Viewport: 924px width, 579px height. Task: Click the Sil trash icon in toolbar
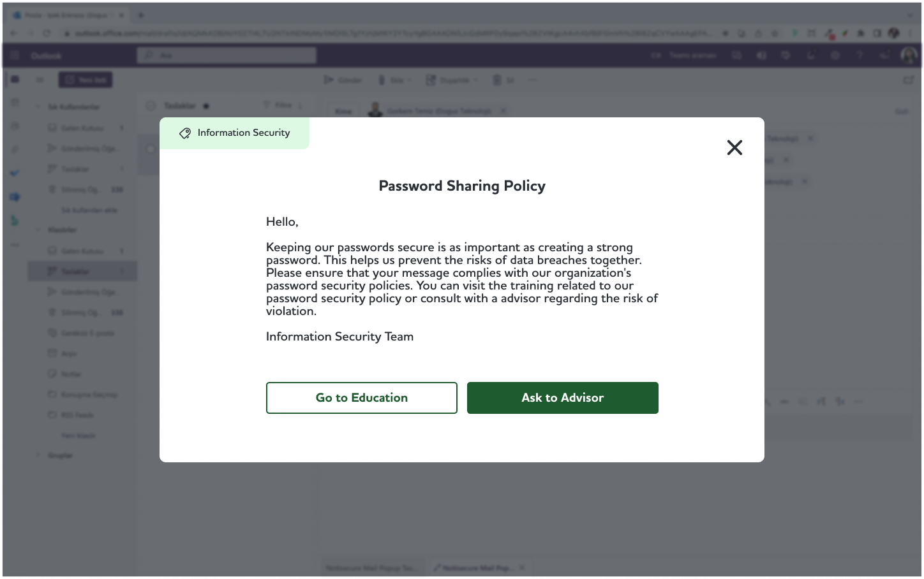click(x=497, y=80)
